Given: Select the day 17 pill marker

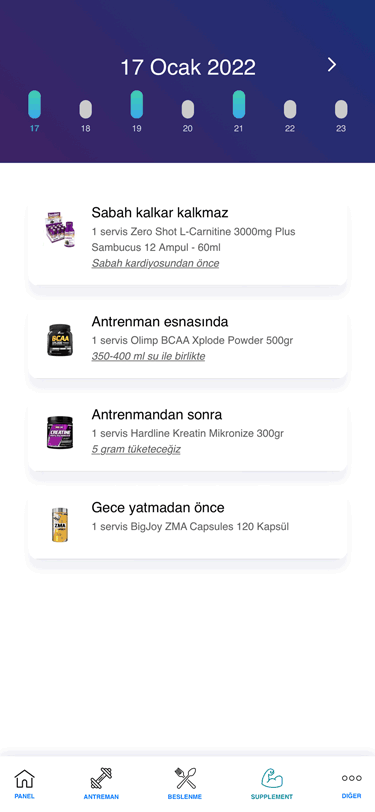Looking at the screenshot, I should click(34, 104).
